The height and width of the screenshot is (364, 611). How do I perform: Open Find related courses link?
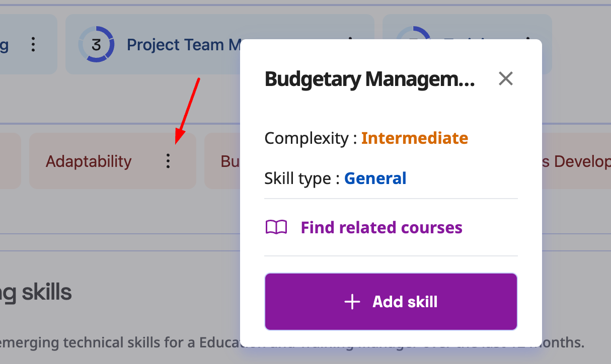point(381,228)
